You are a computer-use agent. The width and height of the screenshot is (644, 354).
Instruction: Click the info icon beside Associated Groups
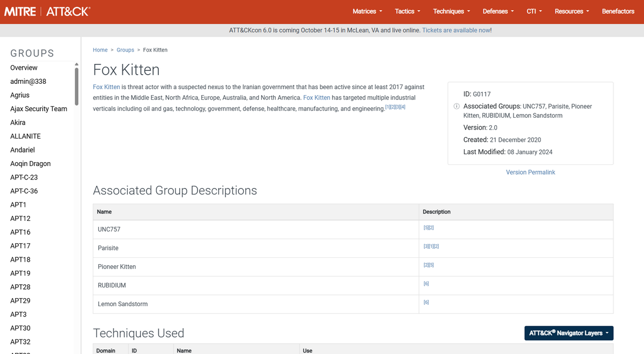pyautogui.click(x=457, y=106)
